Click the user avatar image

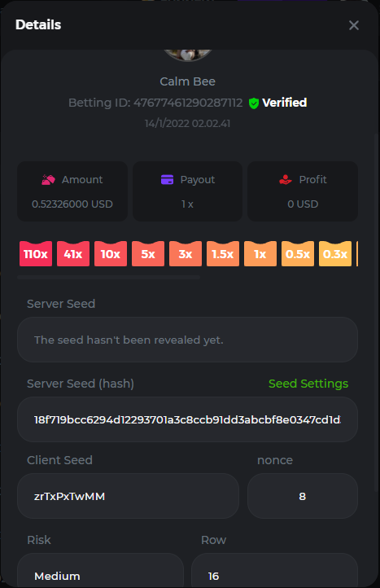[188, 55]
